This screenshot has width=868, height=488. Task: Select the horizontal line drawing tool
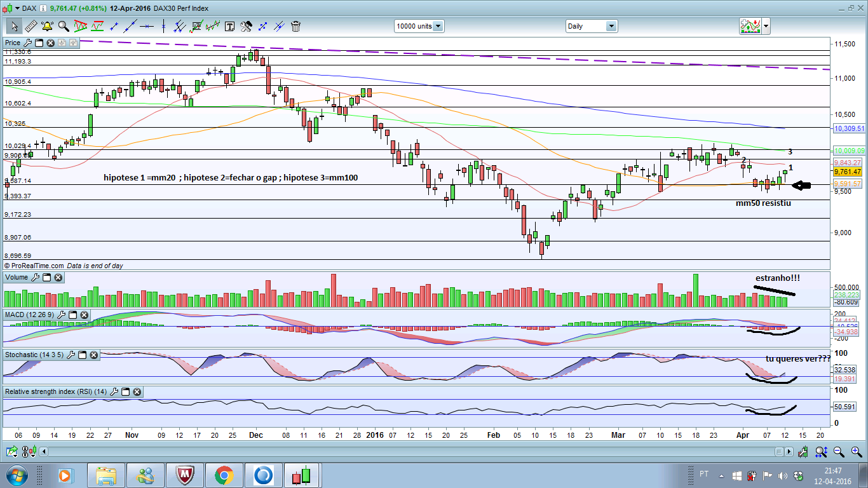point(147,26)
